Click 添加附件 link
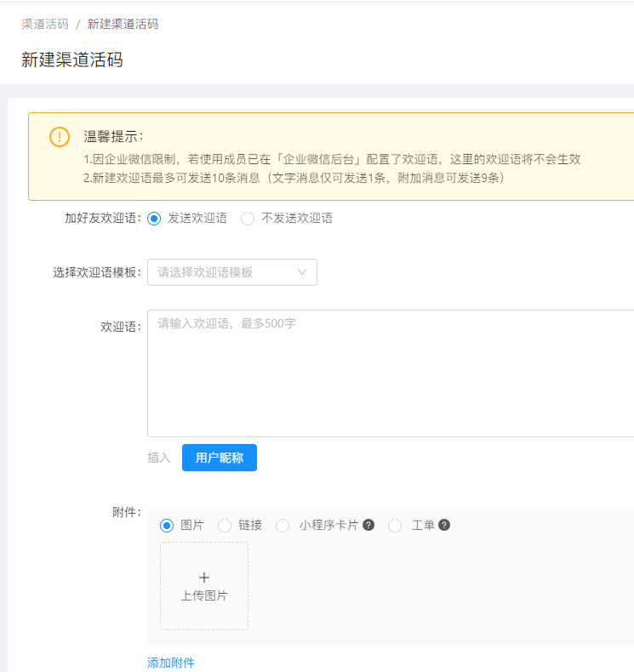634x672 pixels. [171, 663]
